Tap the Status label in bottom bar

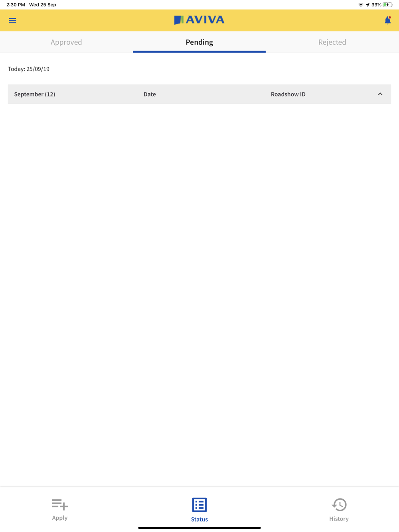coord(199,519)
